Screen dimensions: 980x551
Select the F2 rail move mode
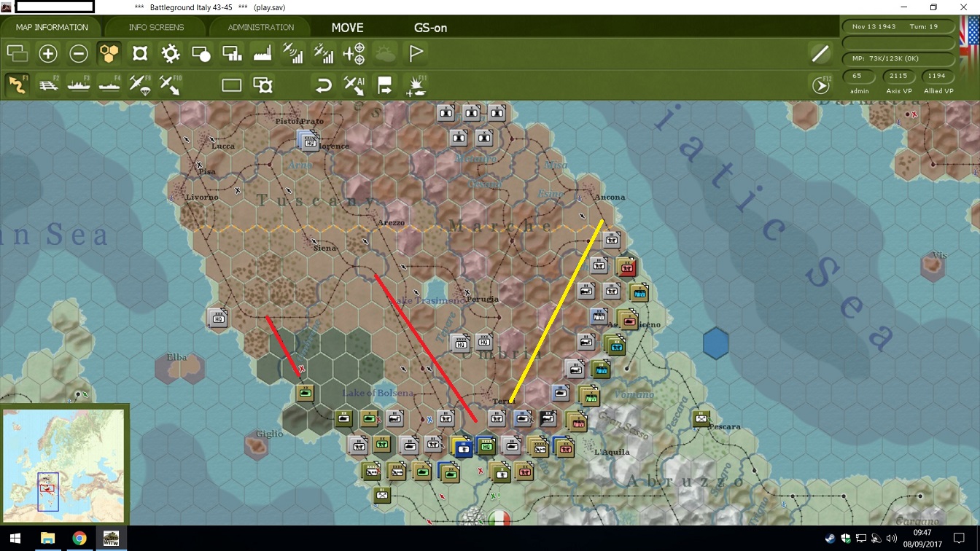coord(48,85)
